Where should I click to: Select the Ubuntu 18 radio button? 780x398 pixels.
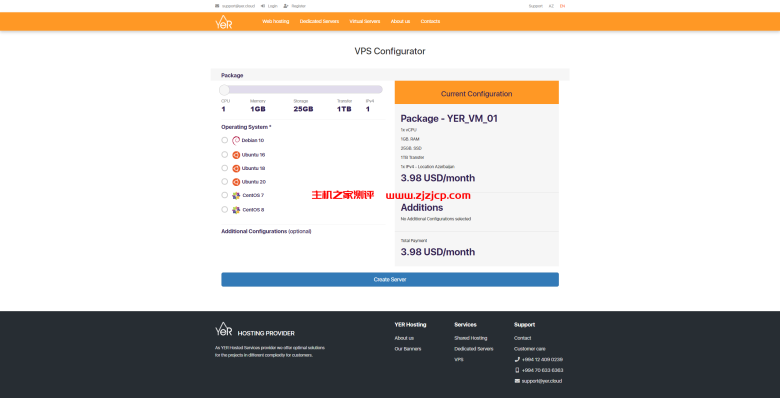tap(224, 168)
